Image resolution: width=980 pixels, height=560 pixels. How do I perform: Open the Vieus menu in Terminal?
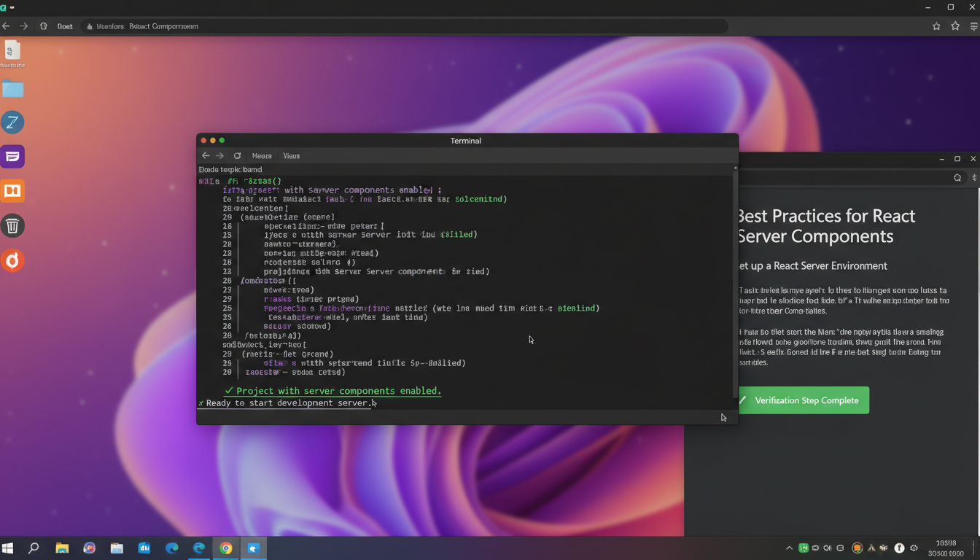(291, 156)
